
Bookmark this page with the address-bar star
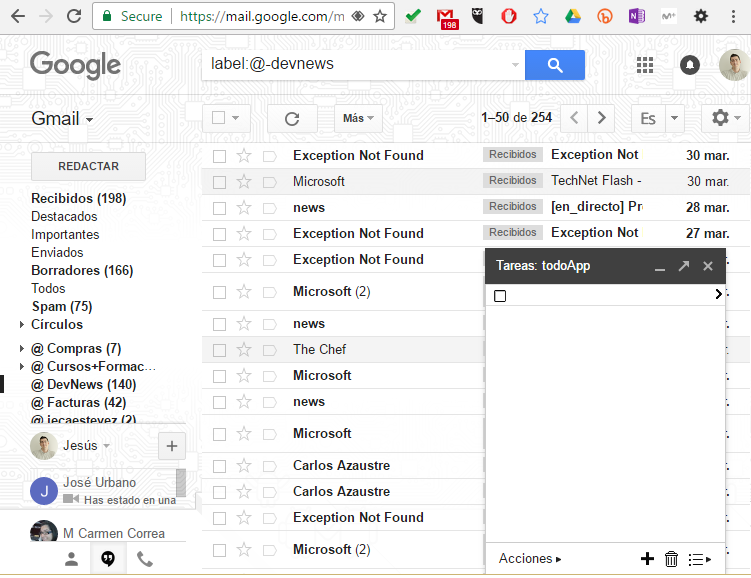point(380,17)
